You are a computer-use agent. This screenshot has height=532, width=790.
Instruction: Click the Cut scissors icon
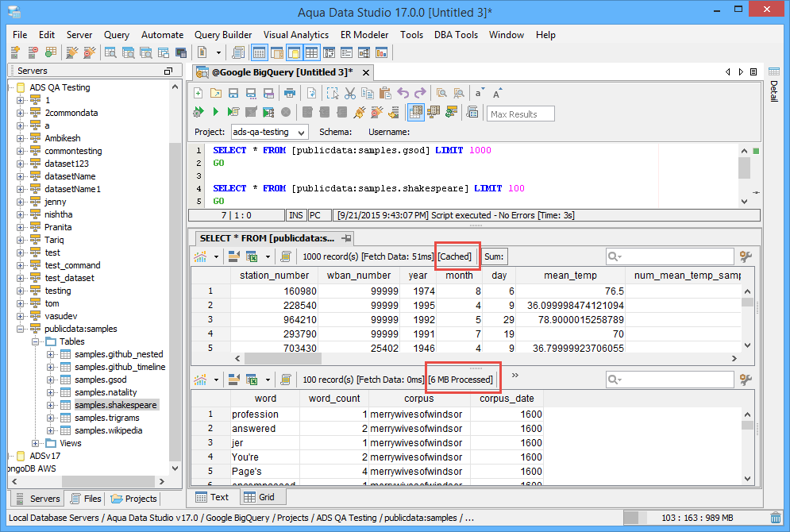[350, 93]
